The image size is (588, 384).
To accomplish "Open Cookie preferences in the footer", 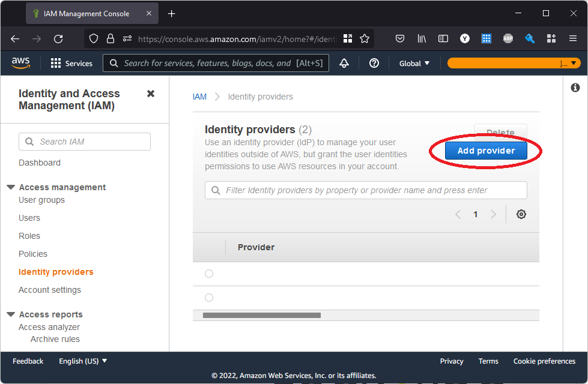I will [x=544, y=361].
